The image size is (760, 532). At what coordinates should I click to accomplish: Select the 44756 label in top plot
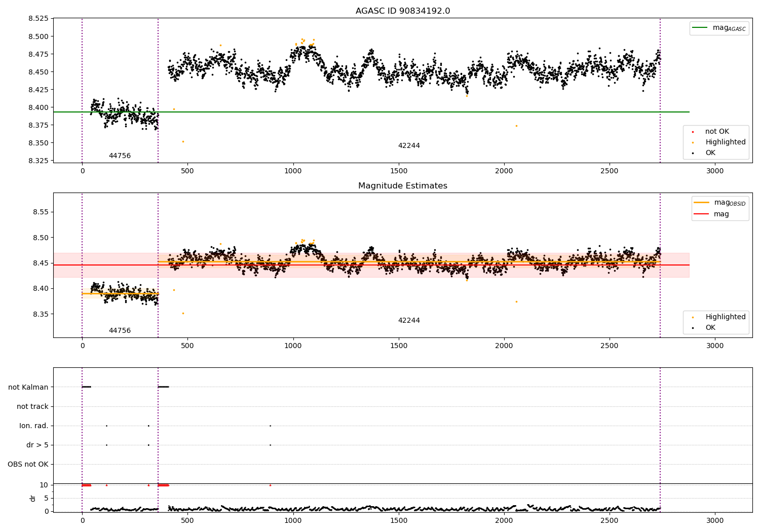[x=120, y=156]
